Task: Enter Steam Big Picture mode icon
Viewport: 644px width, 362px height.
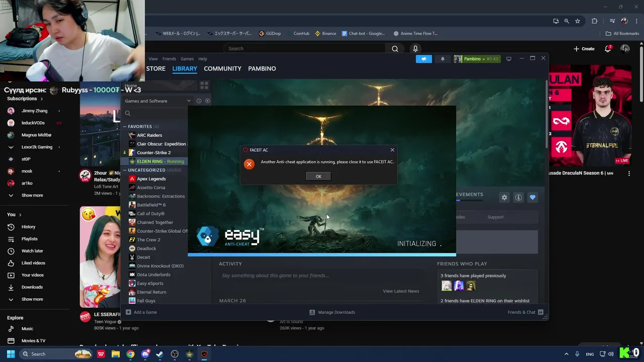Action: [x=509, y=59]
